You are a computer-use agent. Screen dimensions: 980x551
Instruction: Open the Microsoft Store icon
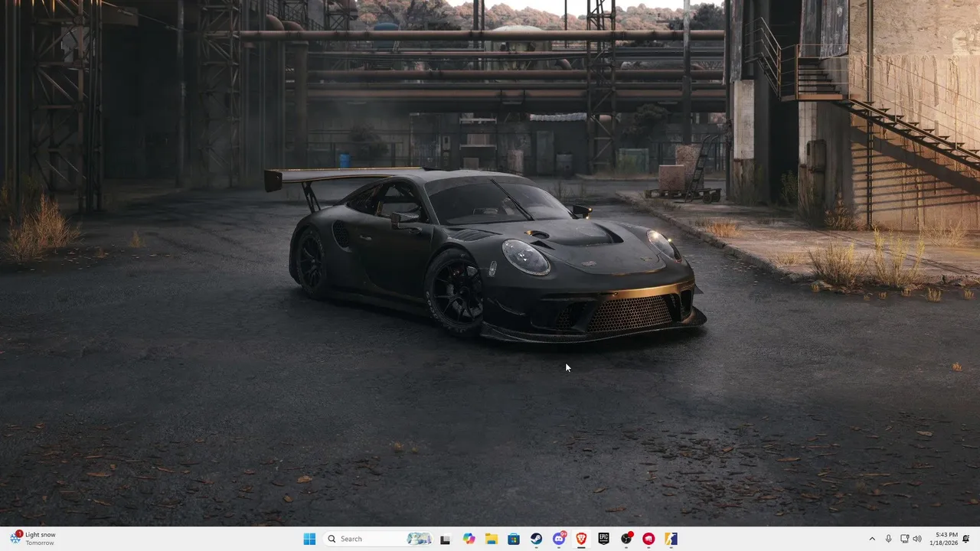point(514,539)
